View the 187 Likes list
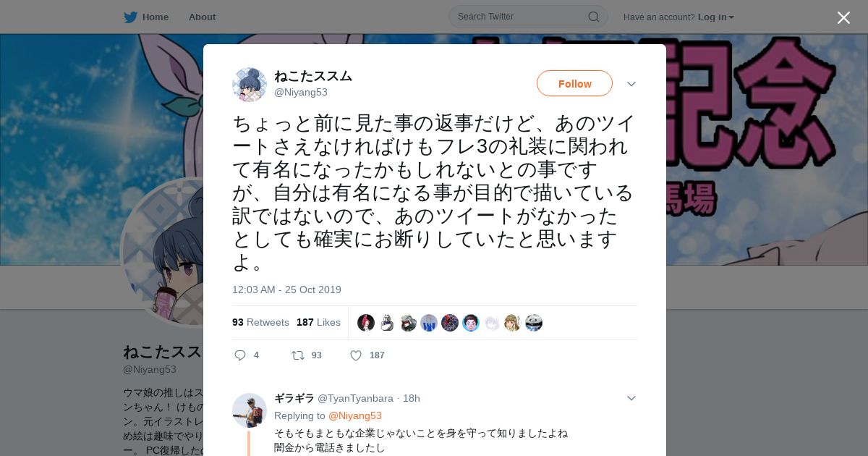 point(318,322)
